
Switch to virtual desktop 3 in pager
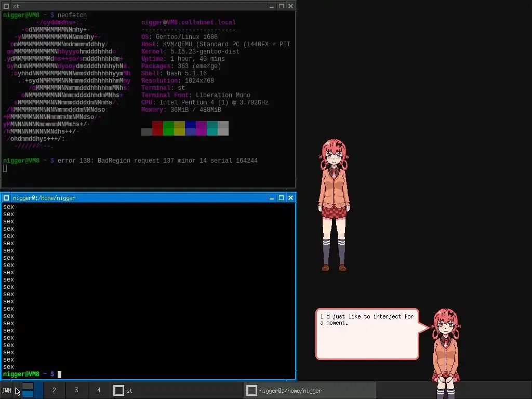pos(77,390)
